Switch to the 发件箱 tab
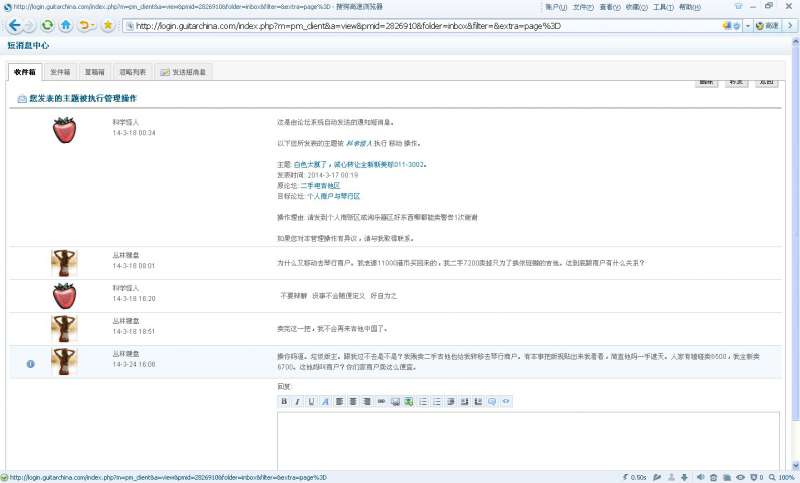This screenshot has width=800, height=483. pyautogui.click(x=61, y=72)
